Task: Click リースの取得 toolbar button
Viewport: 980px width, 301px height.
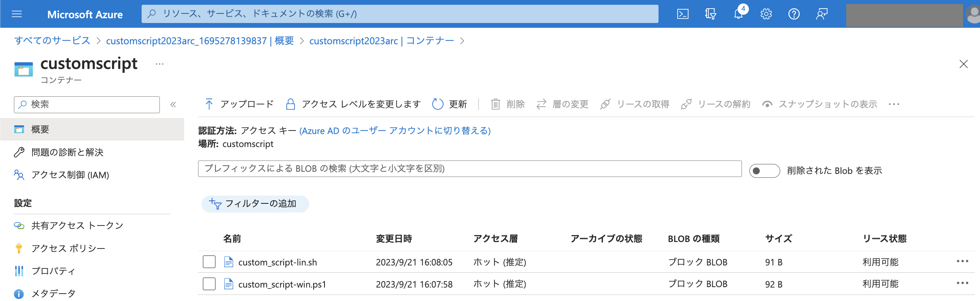Action: coord(634,104)
